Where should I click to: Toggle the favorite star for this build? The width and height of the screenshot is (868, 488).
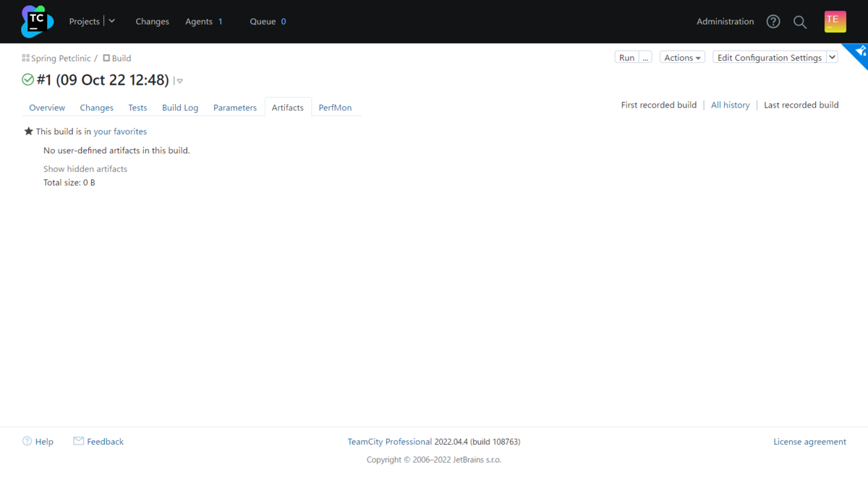point(29,132)
